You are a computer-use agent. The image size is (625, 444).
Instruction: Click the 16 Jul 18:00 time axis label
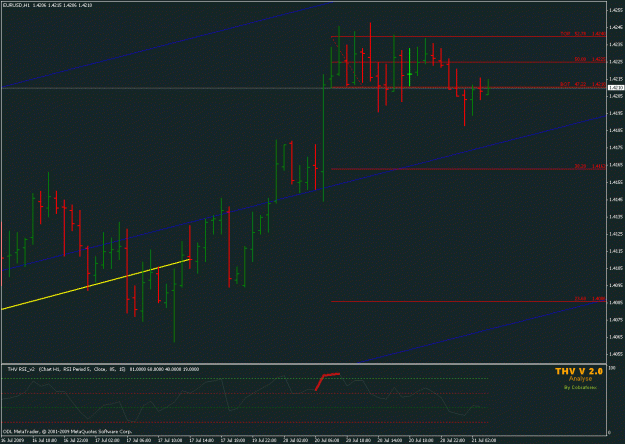click(44, 440)
